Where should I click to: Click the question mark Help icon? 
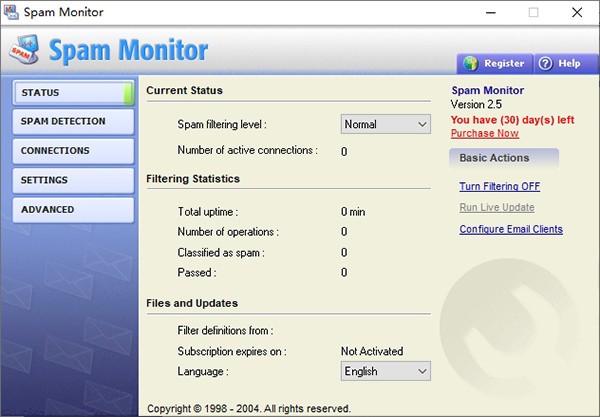click(546, 63)
